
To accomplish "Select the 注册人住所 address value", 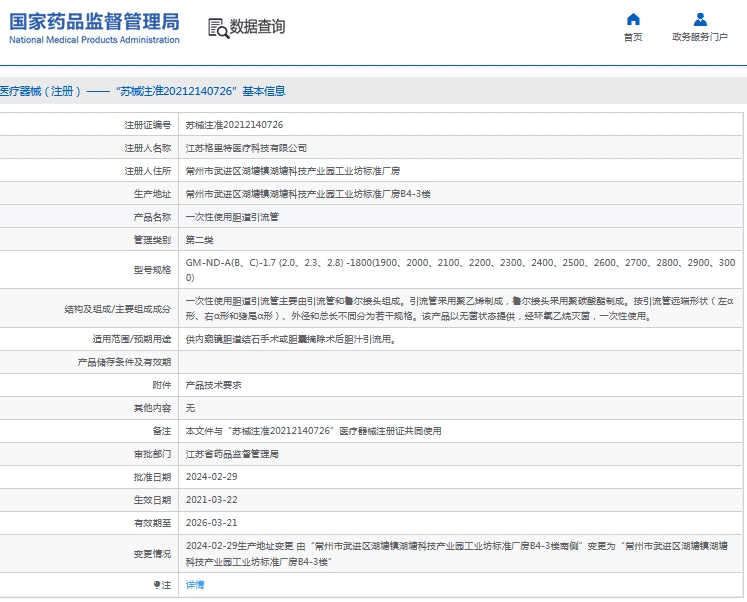I will click(293, 171).
